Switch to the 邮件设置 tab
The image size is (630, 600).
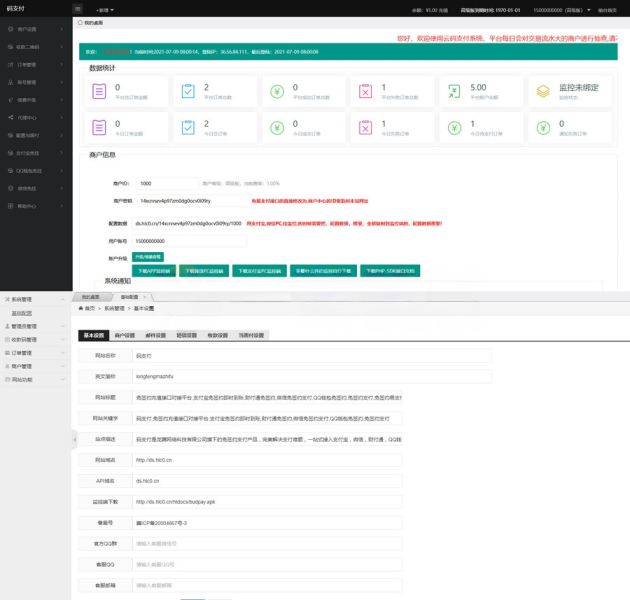154,335
